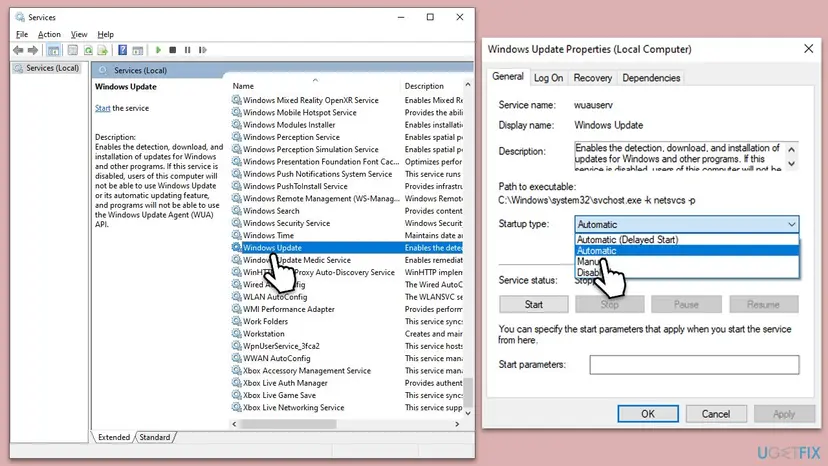Choose the Manual startup option
The height and width of the screenshot is (466, 828).
[x=686, y=262]
